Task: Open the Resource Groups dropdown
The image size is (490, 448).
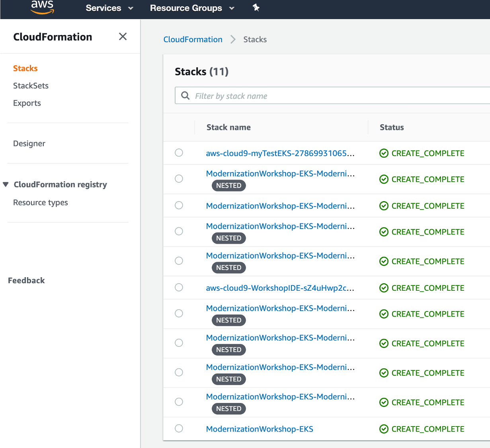Action: pos(192,8)
